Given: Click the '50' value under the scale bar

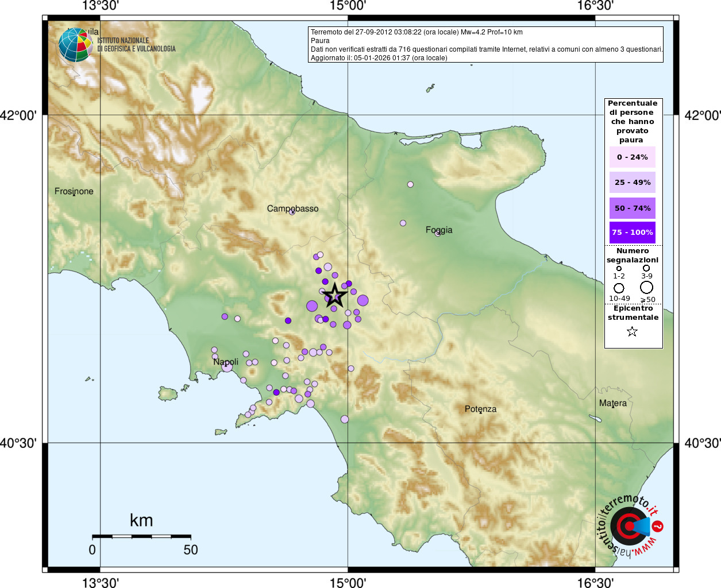Looking at the screenshot, I should tap(191, 550).
